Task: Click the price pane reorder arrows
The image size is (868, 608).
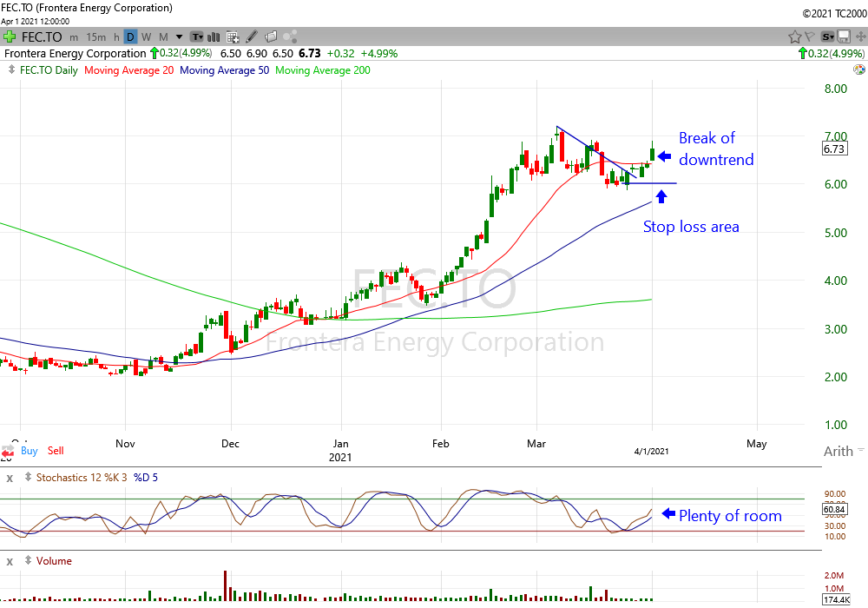Action: [11, 69]
